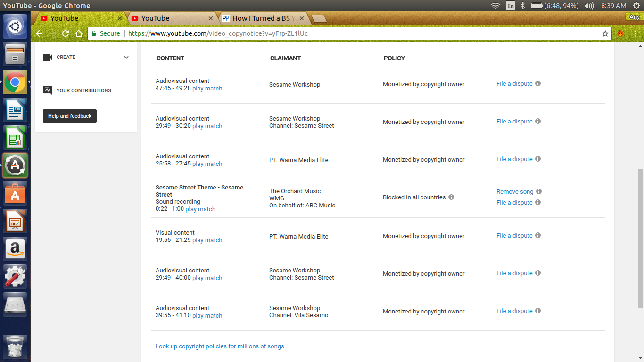Click the Bluetooth indicator in top panel

click(x=522, y=6)
